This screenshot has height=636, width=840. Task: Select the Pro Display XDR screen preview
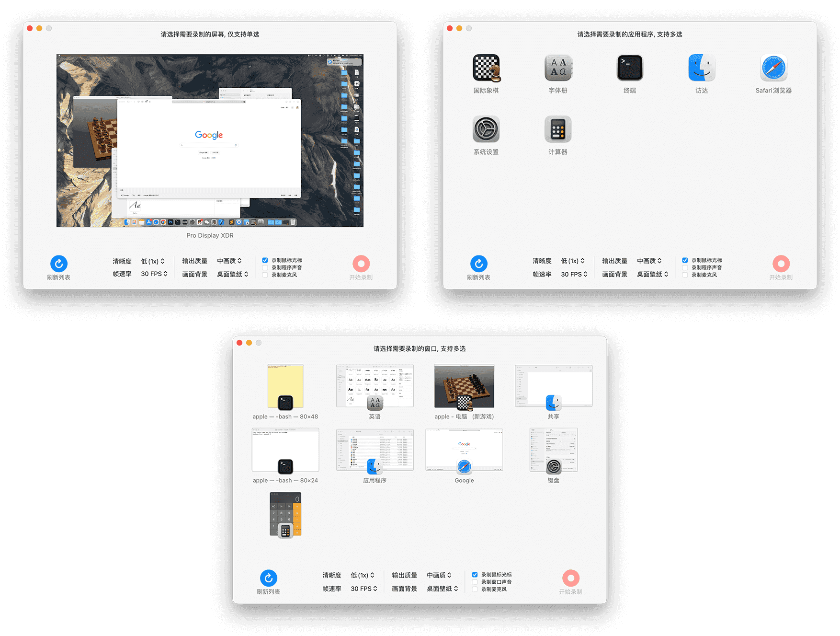[x=210, y=140]
